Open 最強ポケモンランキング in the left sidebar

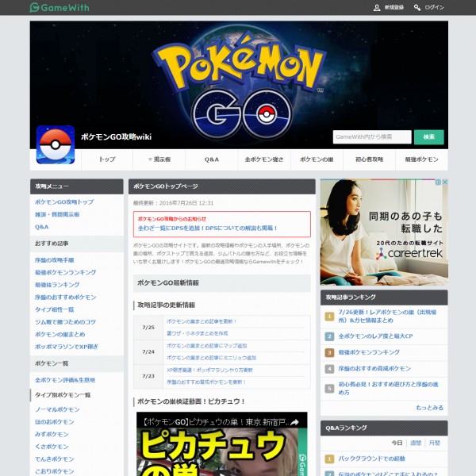coord(65,272)
